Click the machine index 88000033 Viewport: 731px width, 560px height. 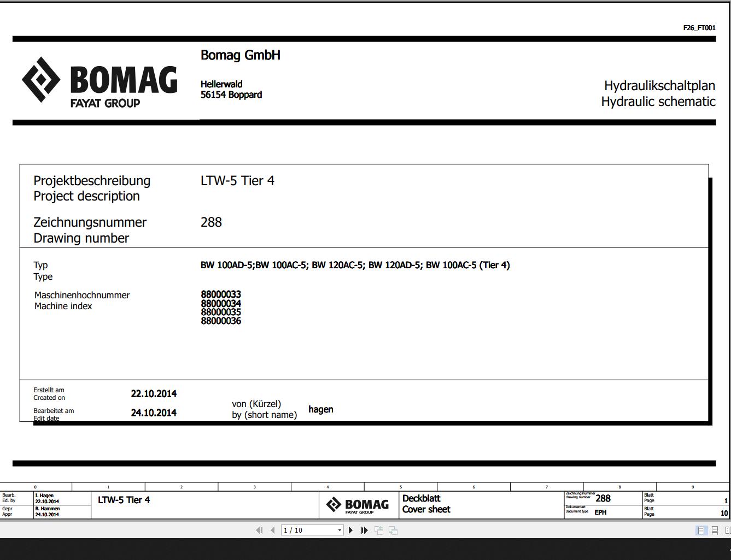point(221,294)
